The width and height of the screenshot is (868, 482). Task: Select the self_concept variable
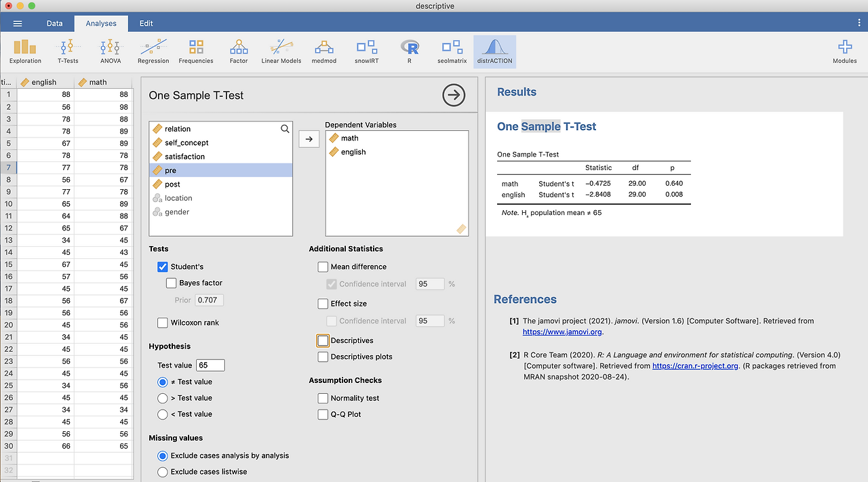click(x=220, y=142)
